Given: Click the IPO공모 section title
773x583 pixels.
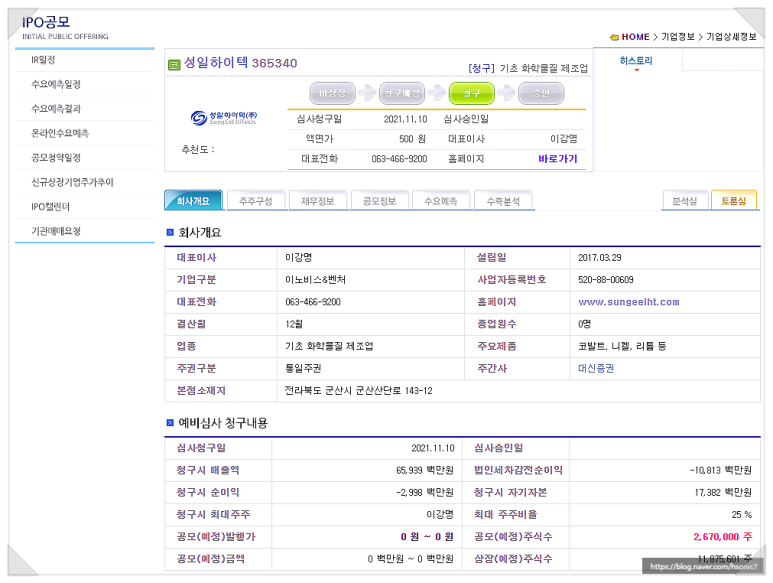Looking at the screenshot, I should (46, 22).
